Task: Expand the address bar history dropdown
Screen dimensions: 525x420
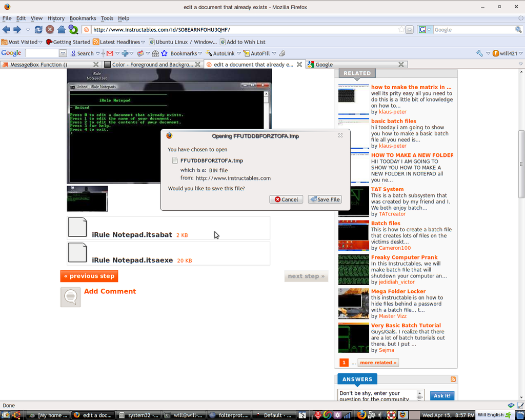Action: point(410,30)
